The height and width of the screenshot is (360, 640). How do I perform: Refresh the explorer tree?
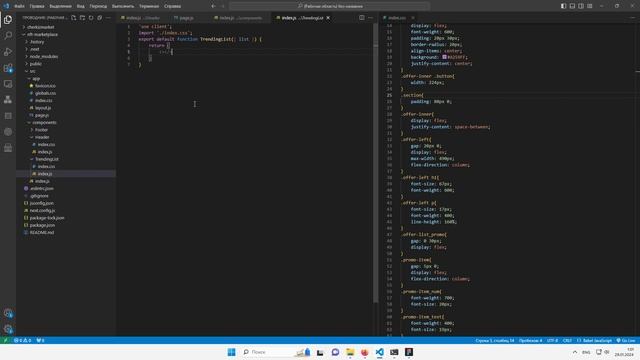coord(91,18)
